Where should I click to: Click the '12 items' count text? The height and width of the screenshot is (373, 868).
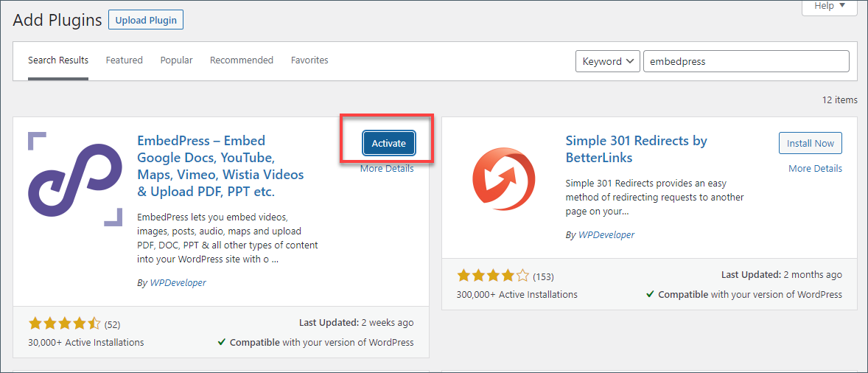pyautogui.click(x=839, y=100)
